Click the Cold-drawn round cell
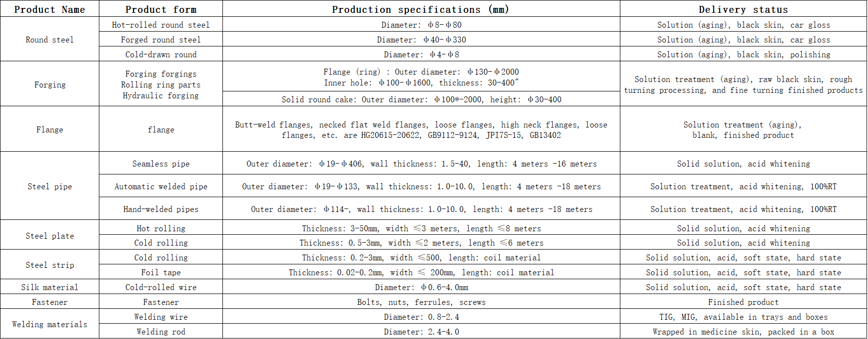 161,54
